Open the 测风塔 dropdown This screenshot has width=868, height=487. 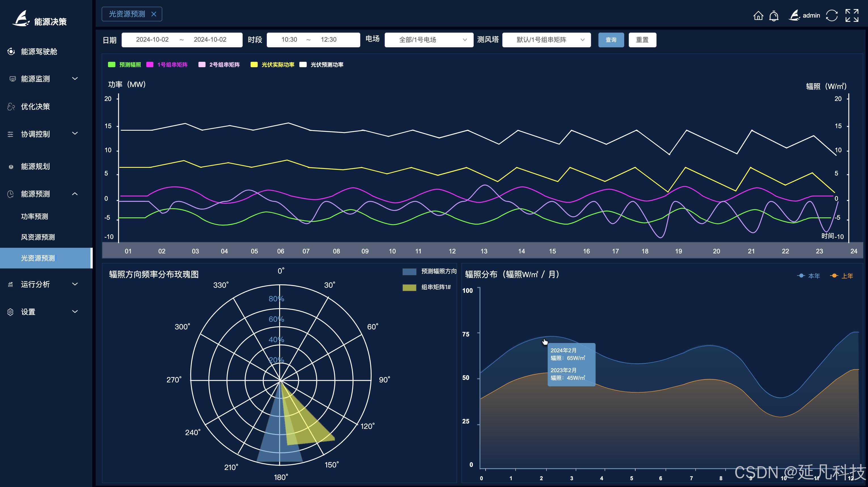[546, 40]
